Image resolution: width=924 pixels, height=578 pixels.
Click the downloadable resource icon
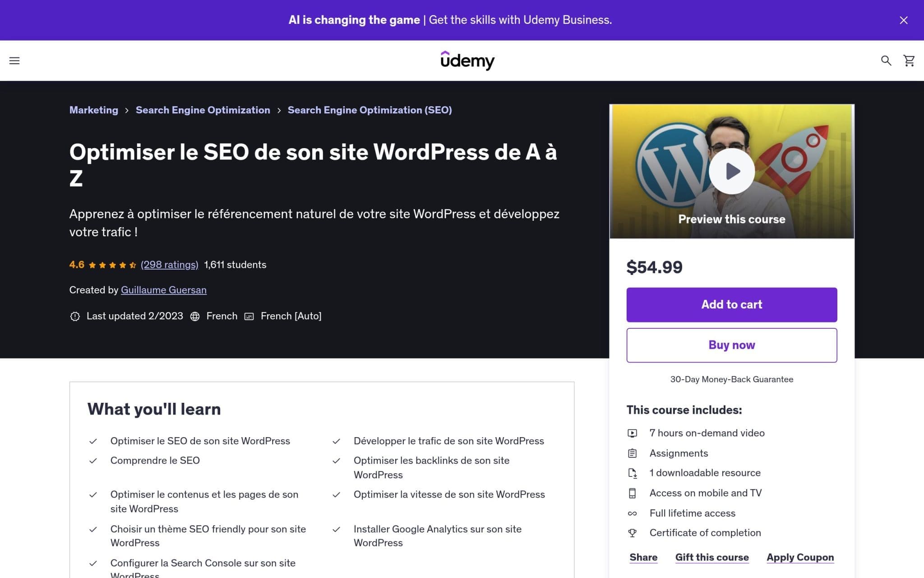click(x=633, y=473)
